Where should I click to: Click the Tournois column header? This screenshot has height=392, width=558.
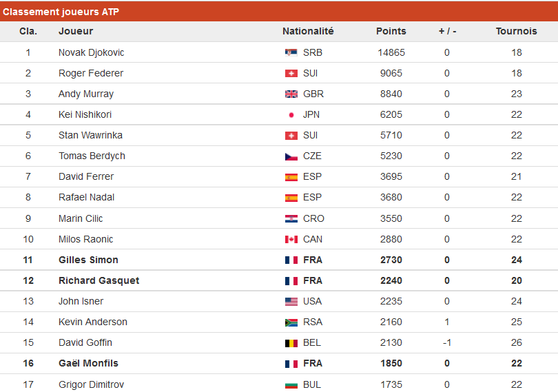click(517, 31)
